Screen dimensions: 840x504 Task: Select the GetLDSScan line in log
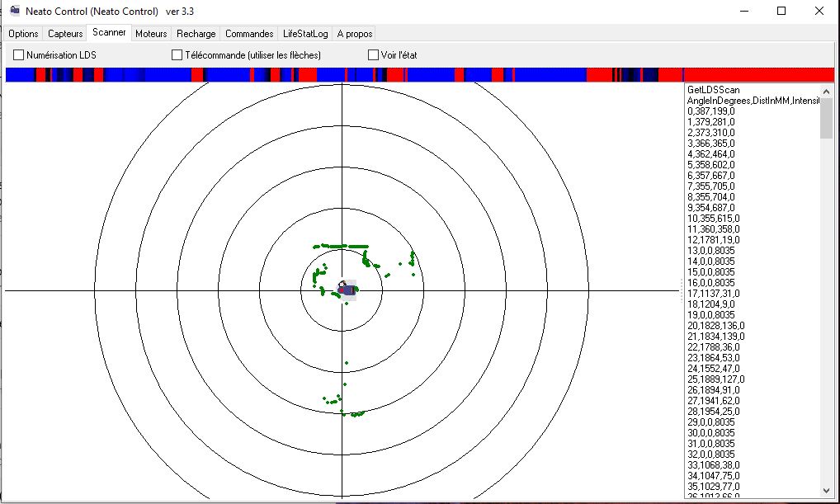713,90
